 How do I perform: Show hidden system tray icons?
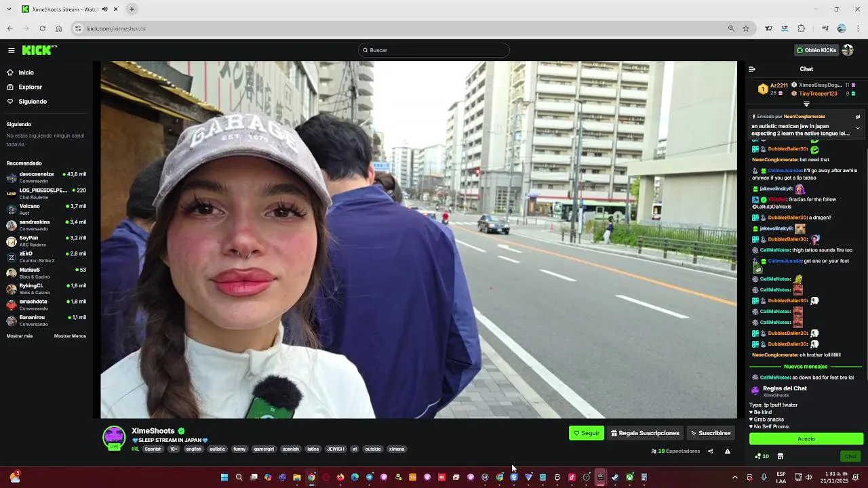pos(734,477)
